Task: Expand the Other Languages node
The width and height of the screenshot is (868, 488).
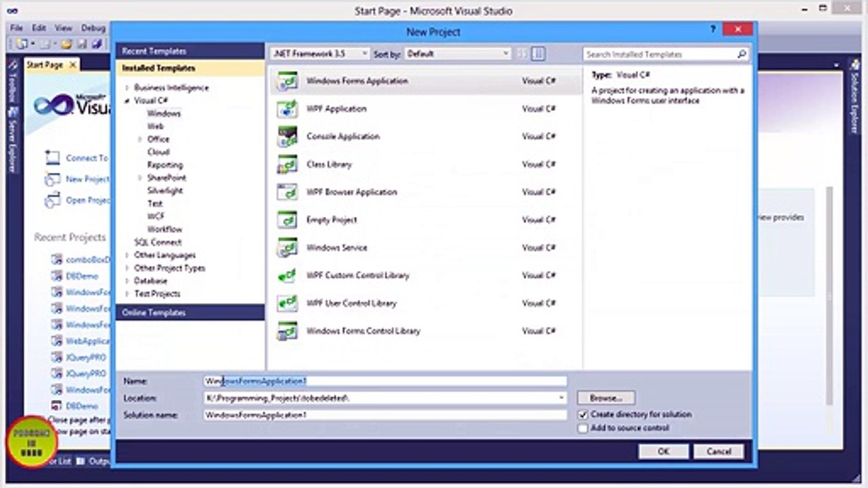Action: [127, 256]
